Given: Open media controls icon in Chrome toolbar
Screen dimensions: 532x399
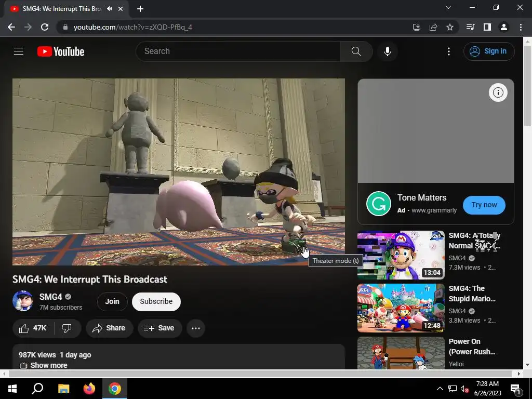Looking at the screenshot, I should click(x=470, y=27).
